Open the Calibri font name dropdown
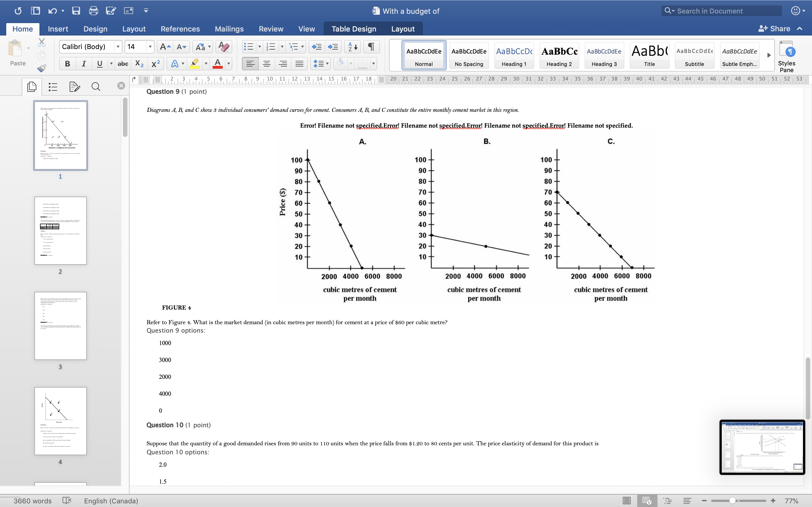 point(118,46)
